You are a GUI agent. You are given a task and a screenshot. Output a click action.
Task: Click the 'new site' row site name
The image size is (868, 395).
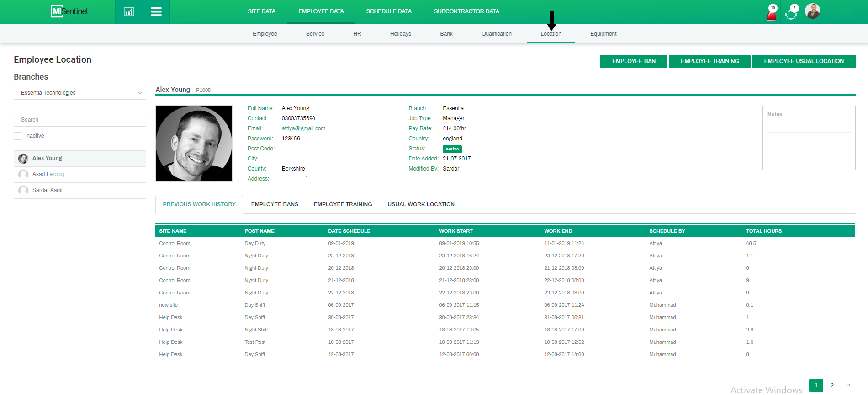point(168,305)
